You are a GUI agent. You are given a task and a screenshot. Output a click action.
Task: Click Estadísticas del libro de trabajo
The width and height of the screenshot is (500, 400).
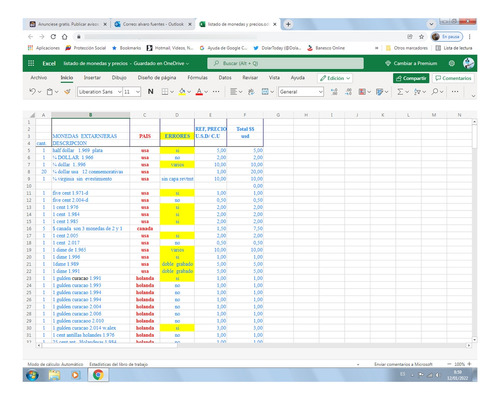[x=118, y=364]
